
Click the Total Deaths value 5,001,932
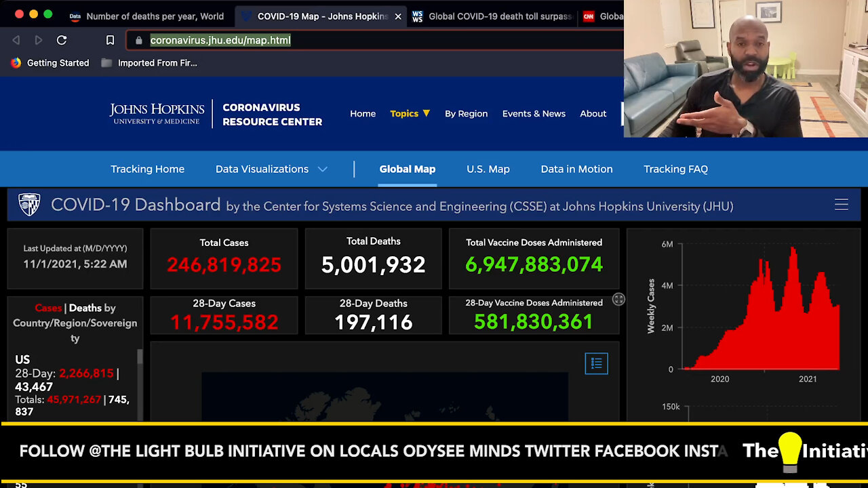point(373,264)
